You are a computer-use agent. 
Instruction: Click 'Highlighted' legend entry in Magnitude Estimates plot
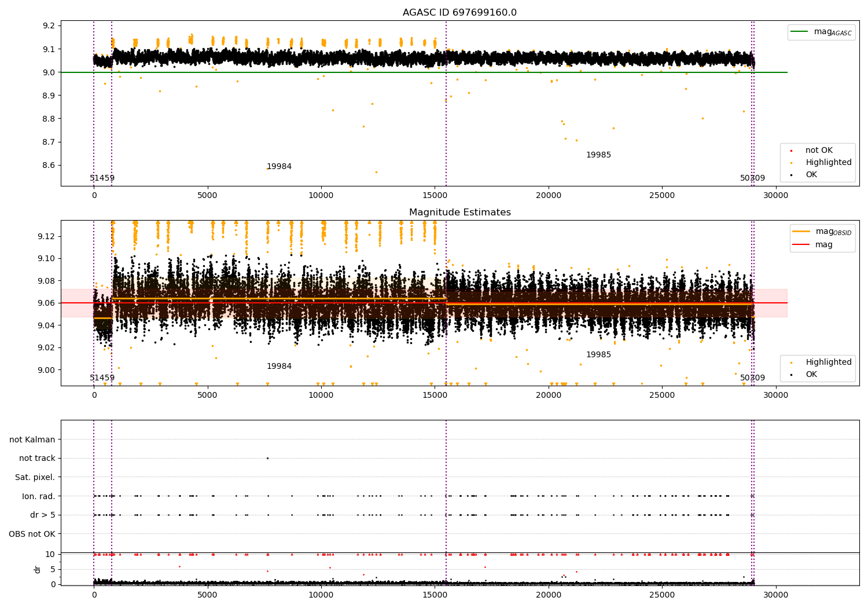[x=822, y=362]
